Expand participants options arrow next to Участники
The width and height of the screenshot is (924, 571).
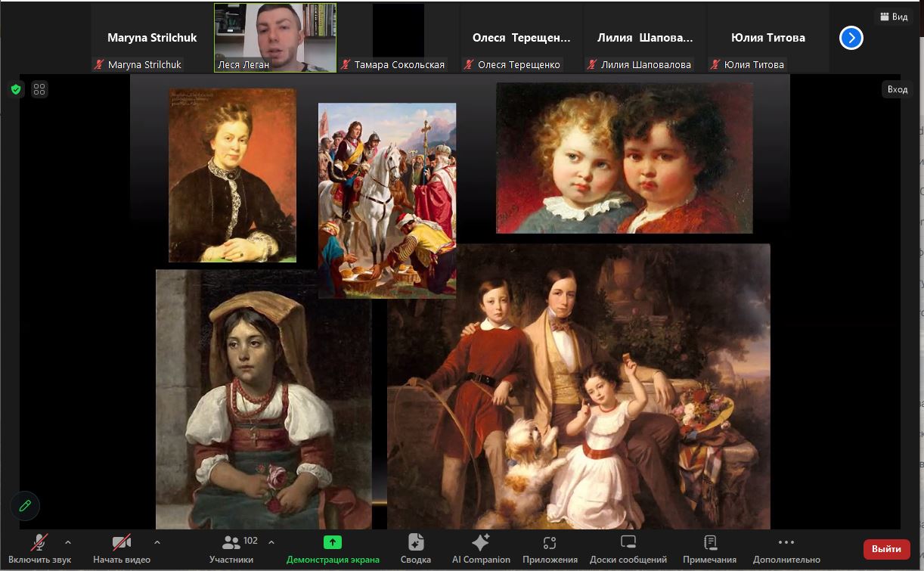pyautogui.click(x=271, y=542)
